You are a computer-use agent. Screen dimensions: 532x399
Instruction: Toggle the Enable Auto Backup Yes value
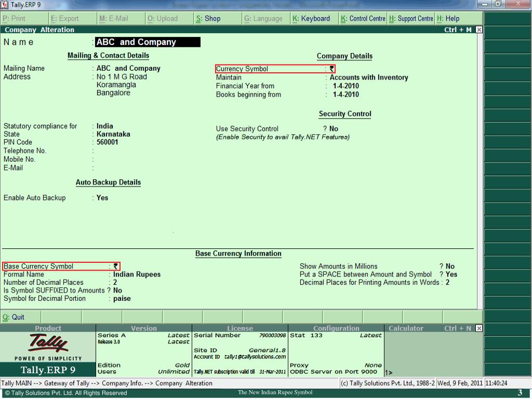click(x=102, y=198)
